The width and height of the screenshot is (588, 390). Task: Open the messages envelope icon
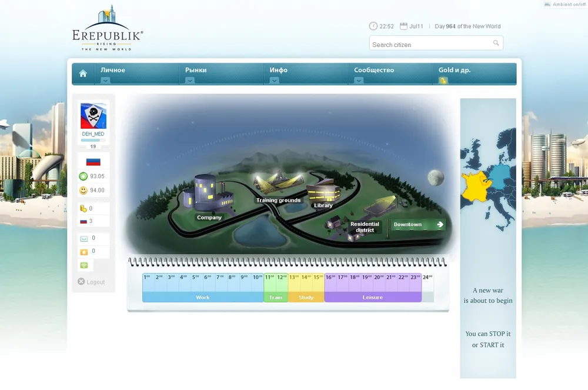83,238
